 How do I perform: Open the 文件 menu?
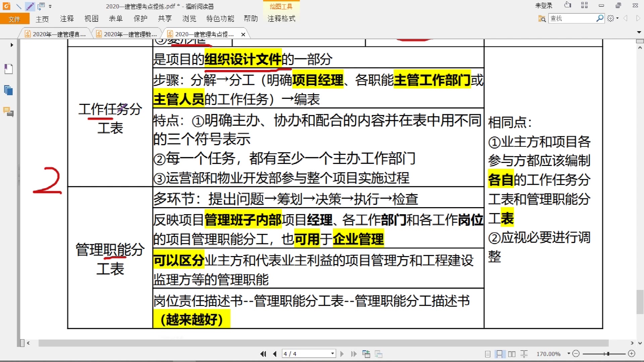[14, 19]
